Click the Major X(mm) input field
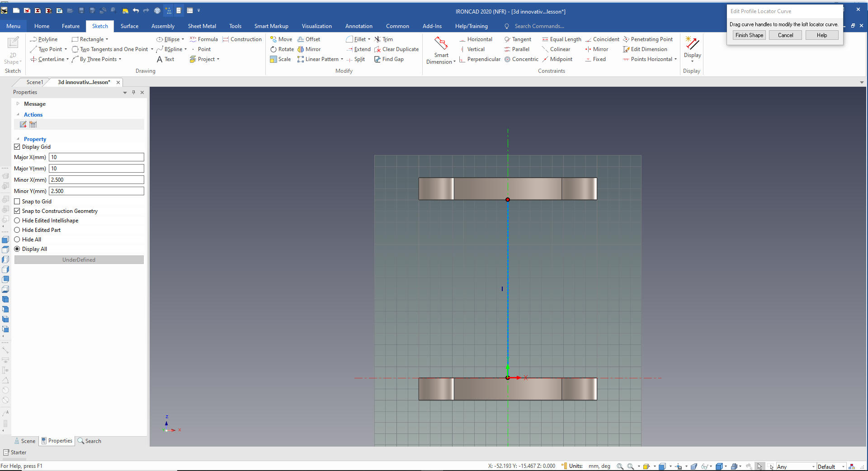868x471 pixels. pos(96,157)
